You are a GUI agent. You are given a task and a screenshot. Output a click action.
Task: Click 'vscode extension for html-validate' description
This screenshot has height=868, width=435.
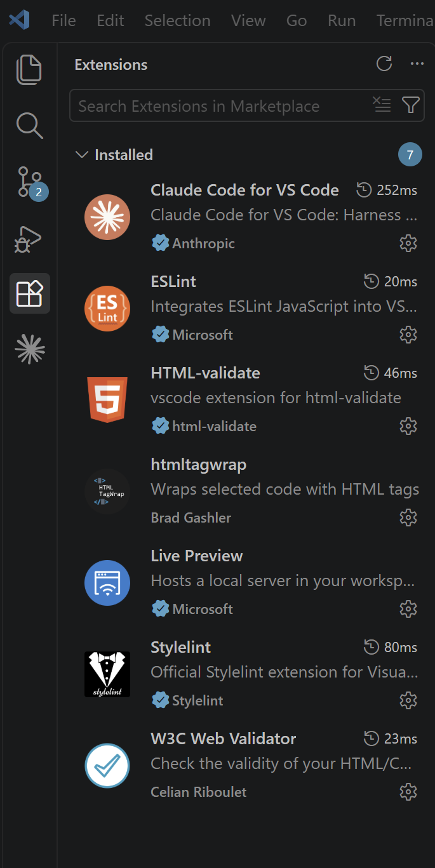(276, 397)
